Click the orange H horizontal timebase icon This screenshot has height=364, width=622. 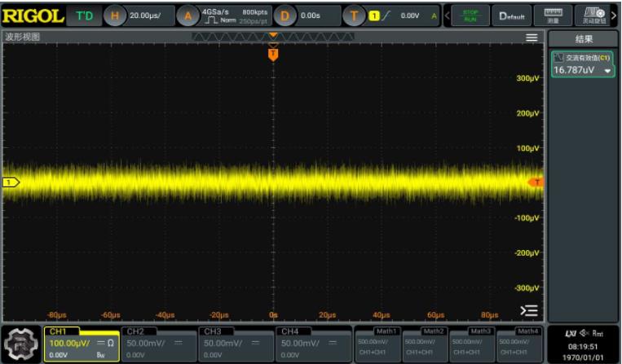pyautogui.click(x=114, y=15)
